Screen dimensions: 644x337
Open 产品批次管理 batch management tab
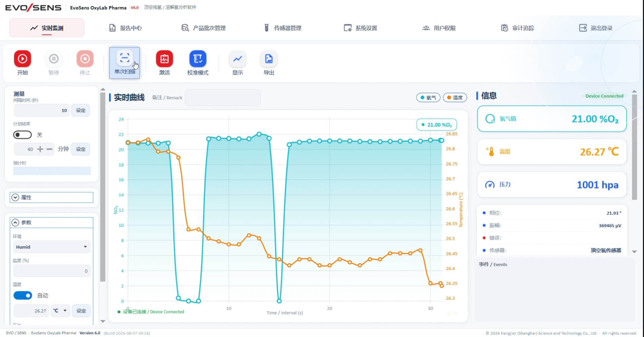203,28
